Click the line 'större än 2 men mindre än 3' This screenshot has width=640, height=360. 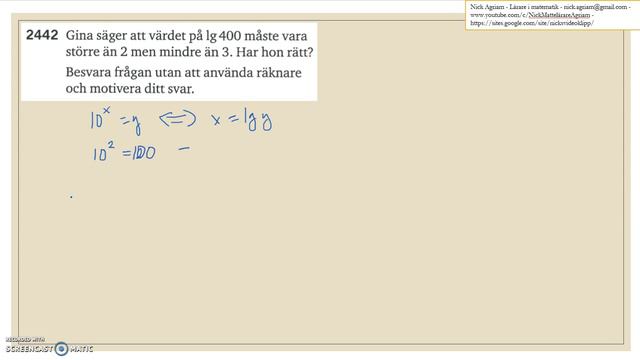tap(150, 52)
